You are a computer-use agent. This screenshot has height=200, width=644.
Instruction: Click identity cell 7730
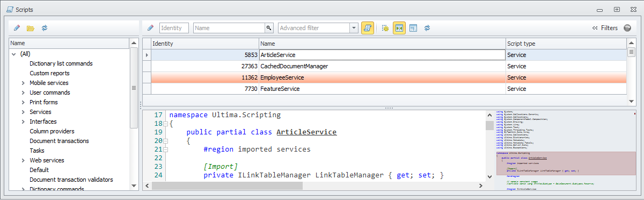205,89
